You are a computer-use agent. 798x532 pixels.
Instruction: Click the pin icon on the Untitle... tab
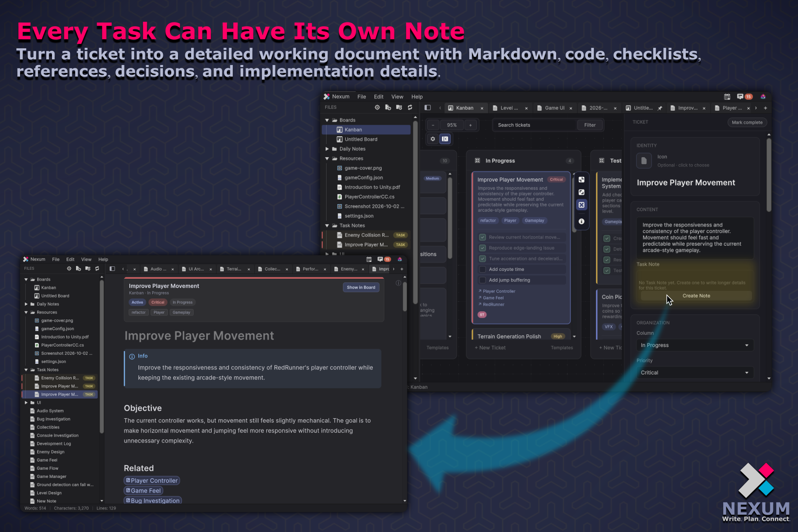tap(660, 108)
